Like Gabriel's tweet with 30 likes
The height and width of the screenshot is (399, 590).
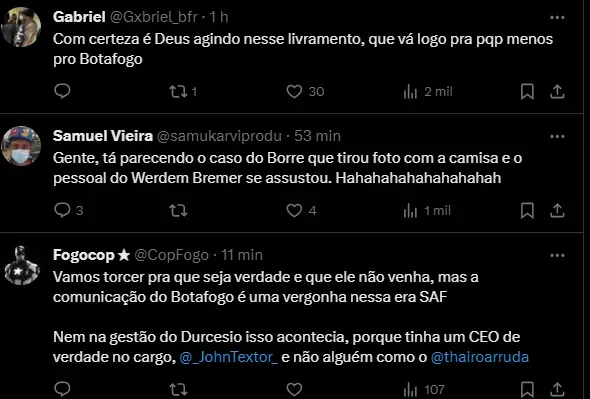point(305,91)
